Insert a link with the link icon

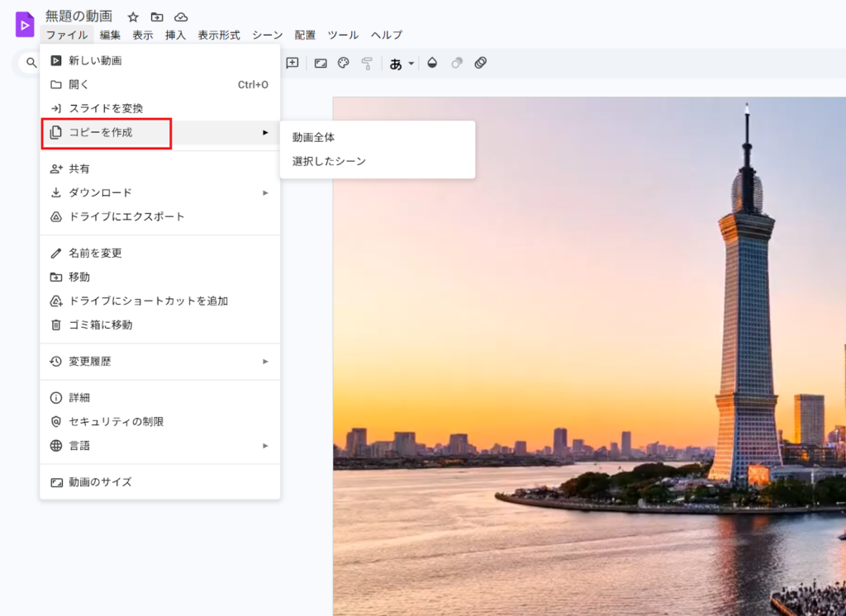click(480, 63)
